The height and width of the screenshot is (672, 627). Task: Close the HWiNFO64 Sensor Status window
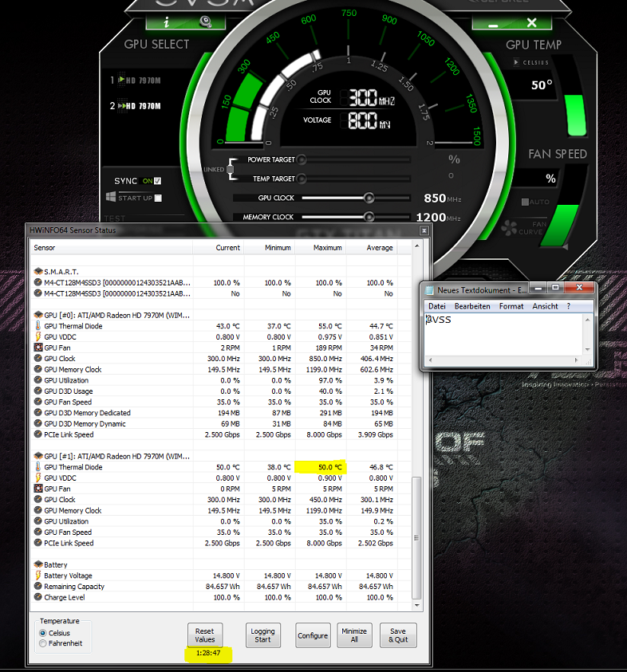[x=424, y=230]
